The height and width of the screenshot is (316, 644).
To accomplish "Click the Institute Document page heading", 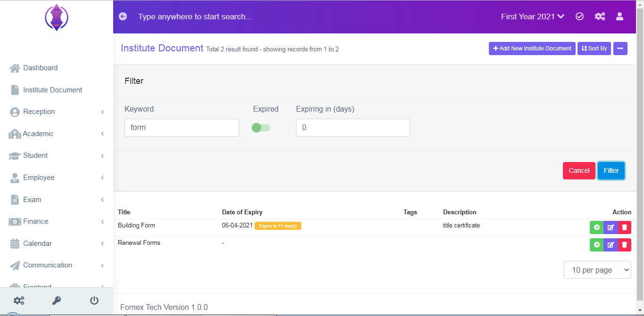I will pos(162,48).
